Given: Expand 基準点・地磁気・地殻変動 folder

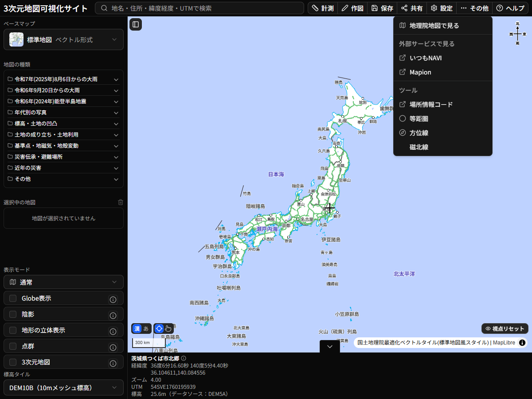Looking at the screenshot, I should [63, 146].
